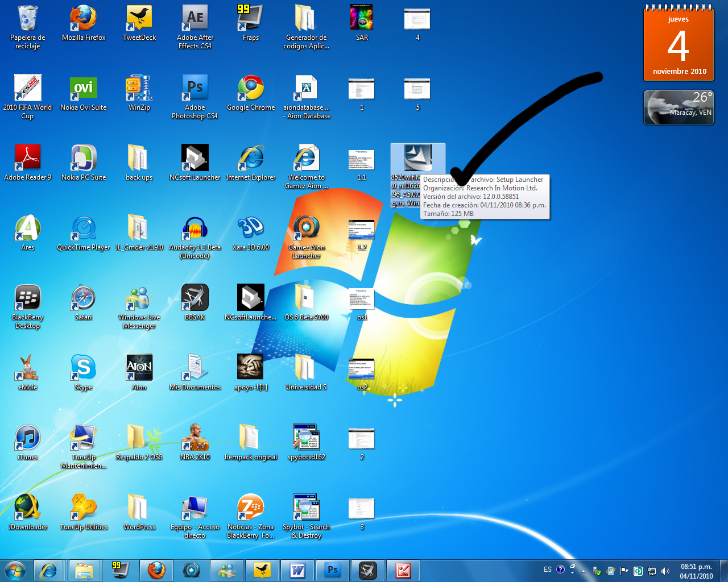Launch the BlackBerry Desktop shortcut

[27, 298]
